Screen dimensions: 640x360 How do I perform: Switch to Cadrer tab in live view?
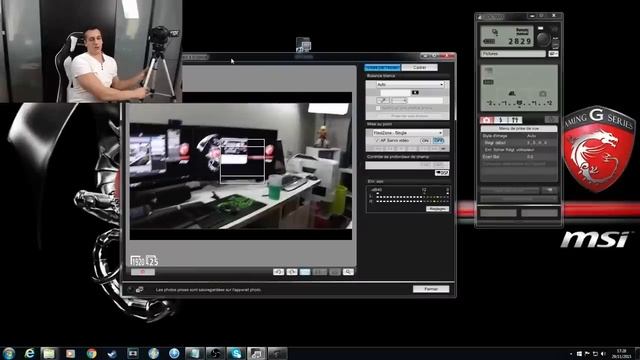coord(419,67)
